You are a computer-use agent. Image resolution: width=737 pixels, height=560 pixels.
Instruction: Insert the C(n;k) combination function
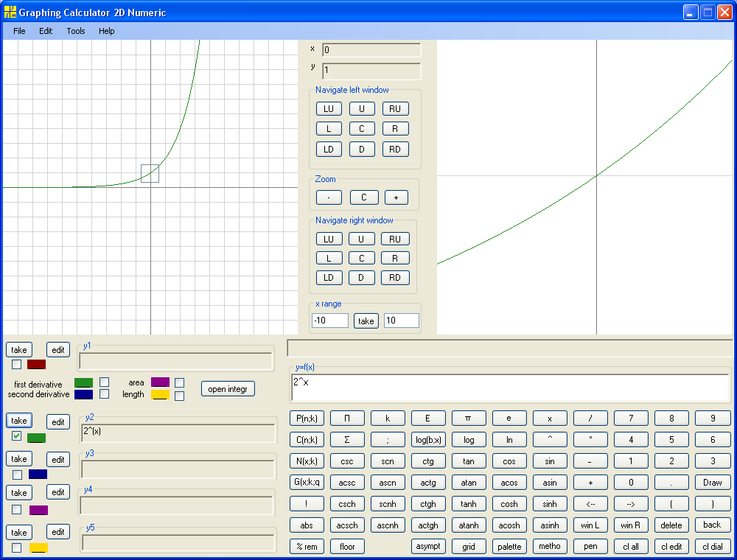click(x=307, y=440)
